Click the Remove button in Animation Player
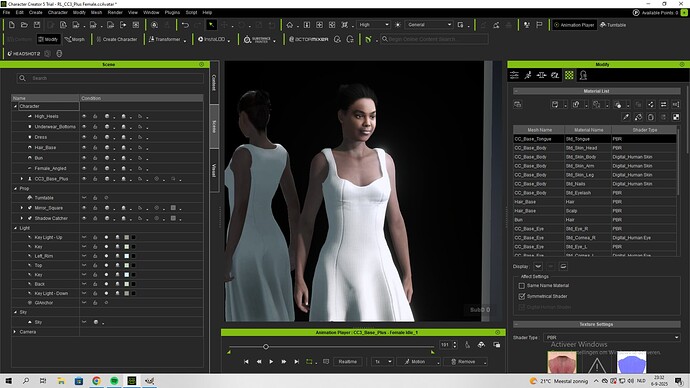This screenshot has height=388, width=690. click(x=466, y=362)
